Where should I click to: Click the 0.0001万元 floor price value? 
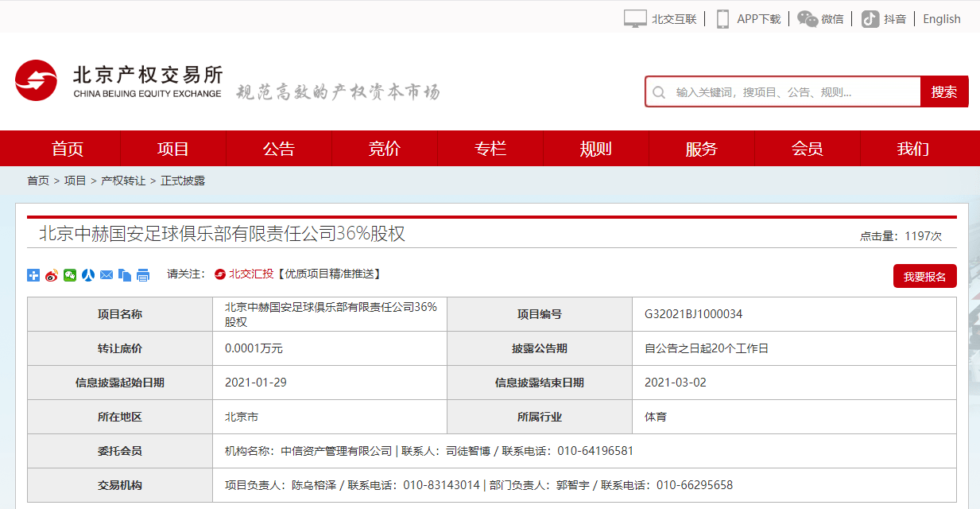coord(254,348)
